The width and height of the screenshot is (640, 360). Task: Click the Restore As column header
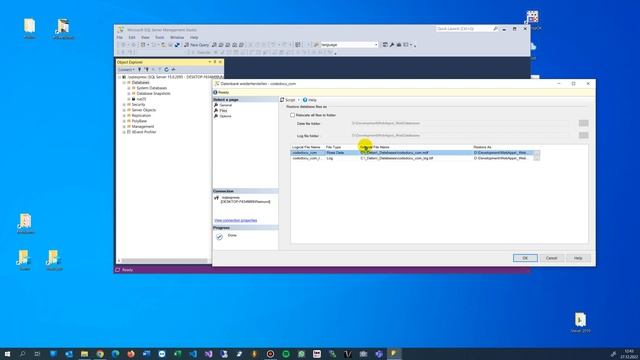point(482,147)
